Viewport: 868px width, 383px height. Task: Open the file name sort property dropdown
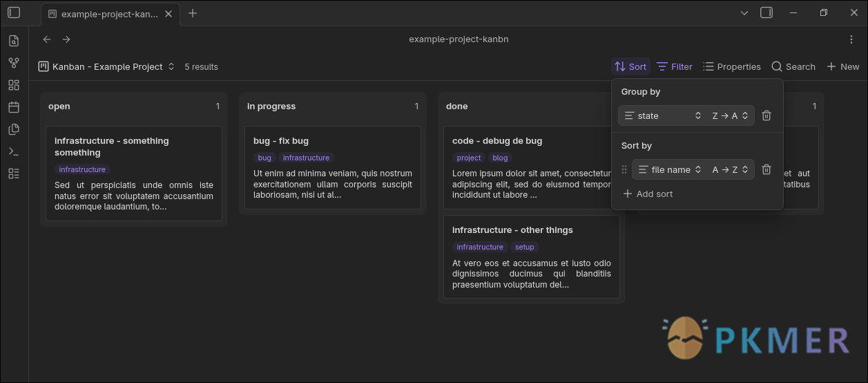click(x=670, y=169)
